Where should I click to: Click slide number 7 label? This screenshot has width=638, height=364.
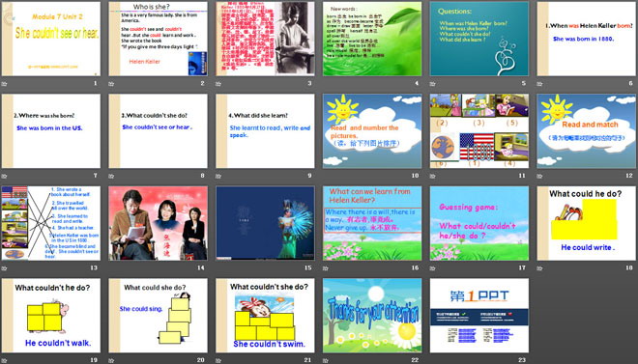pos(96,176)
